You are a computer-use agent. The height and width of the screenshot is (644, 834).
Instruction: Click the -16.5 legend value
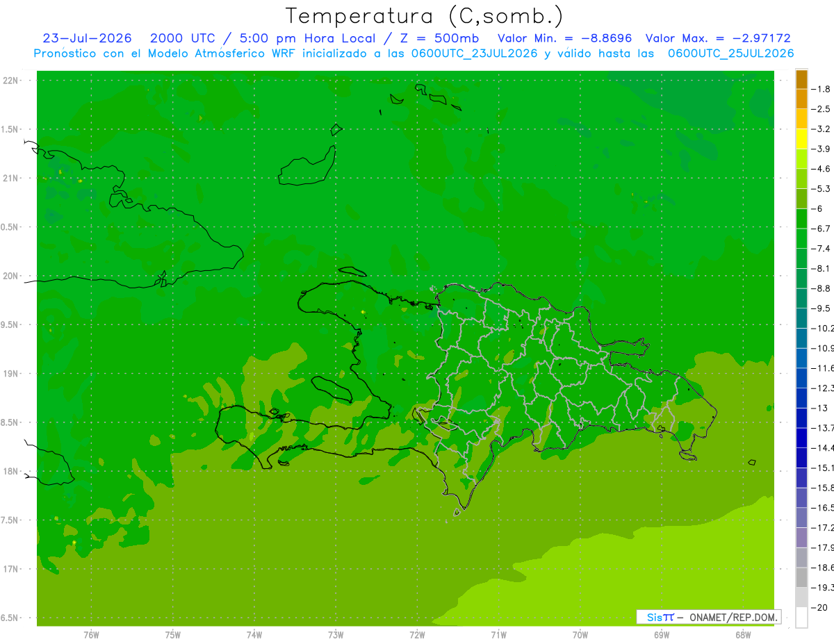point(824,508)
